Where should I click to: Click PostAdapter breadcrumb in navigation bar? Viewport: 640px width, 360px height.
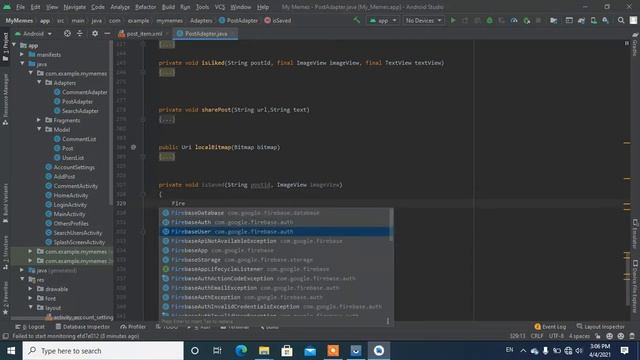pos(238,20)
